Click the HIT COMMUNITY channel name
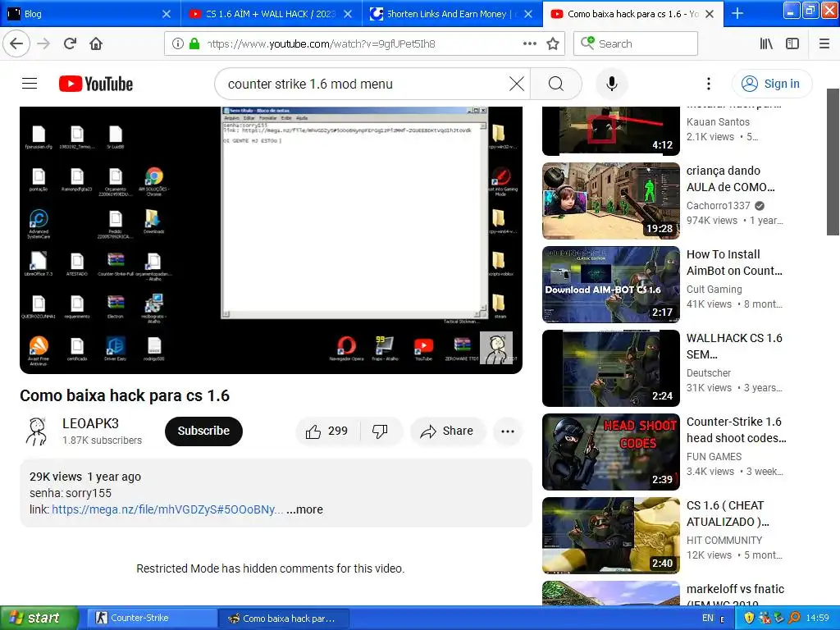The height and width of the screenshot is (630, 840). (724, 540)
